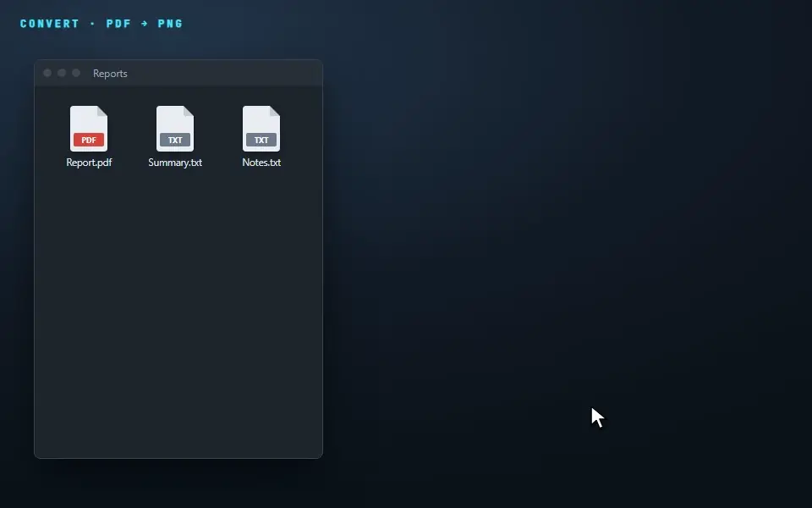This screenshot has width=812, height=508.
Task: Select the Summary.txt file icon
Action: 175,129
